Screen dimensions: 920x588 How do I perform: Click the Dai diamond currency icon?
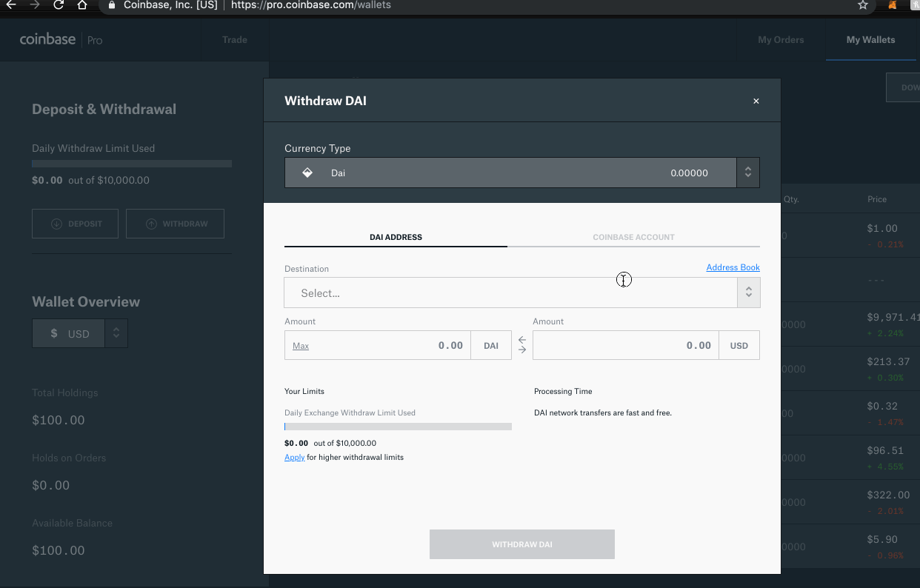[307, 173]
